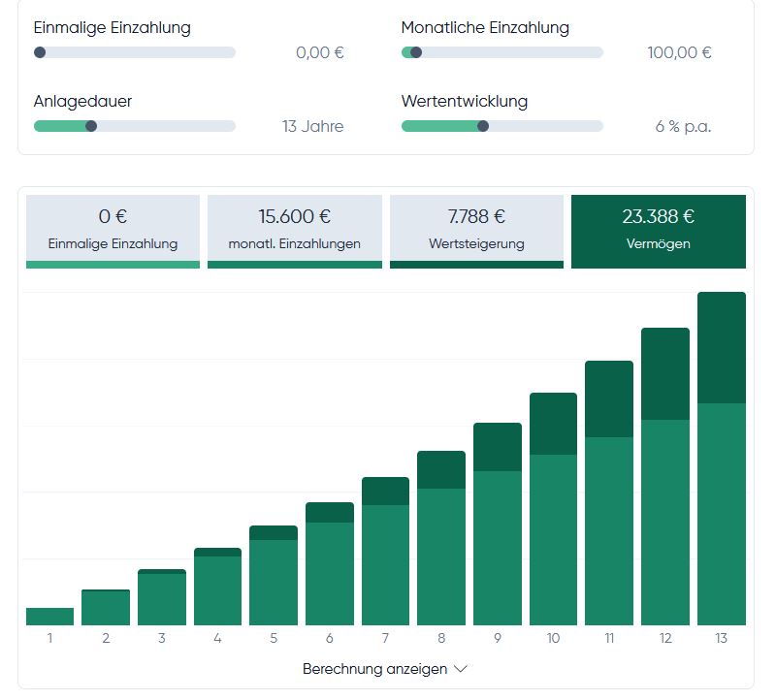
Task: Click the Anlagedauer slider handle
Action: (x=91, y=126)
